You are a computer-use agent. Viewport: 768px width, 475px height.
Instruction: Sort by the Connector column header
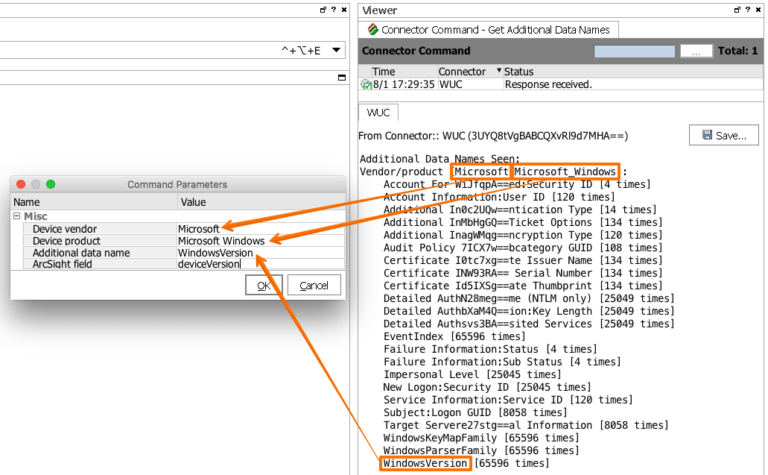point(461,72)
